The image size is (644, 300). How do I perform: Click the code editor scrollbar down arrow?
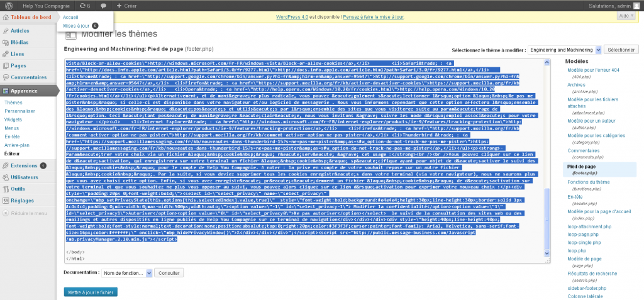pos(547,254)
